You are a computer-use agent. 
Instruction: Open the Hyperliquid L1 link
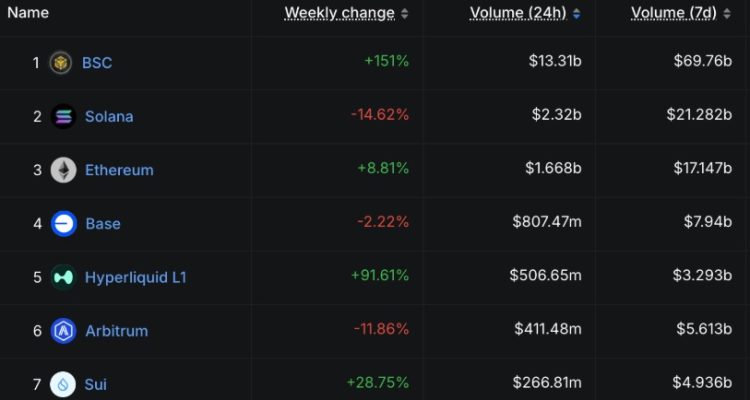coord(136,278)
